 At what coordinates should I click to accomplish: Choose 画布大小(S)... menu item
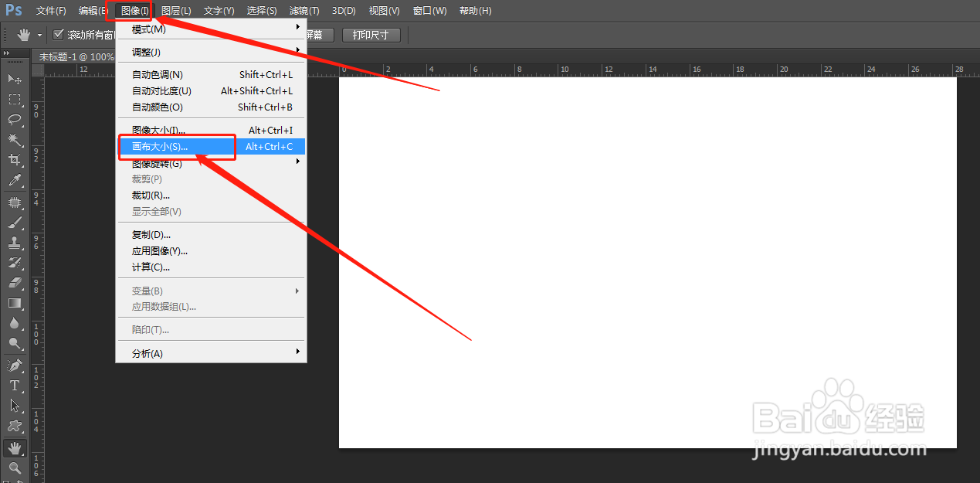coord(210,146)
